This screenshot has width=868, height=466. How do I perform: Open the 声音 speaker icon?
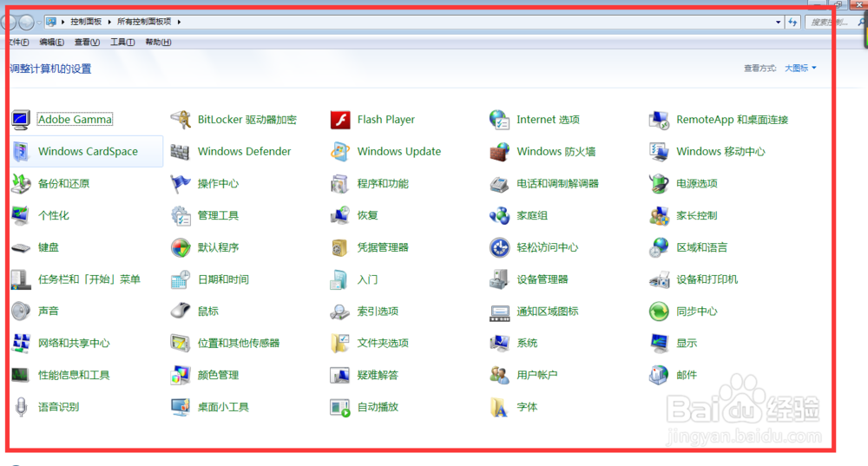(21, 311)
